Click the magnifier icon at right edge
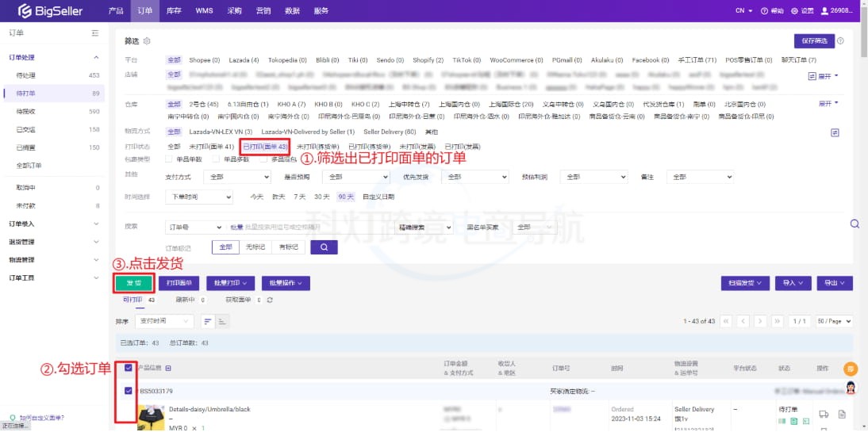Viewport: 868px width, 436px height. [x=855, y=224]
